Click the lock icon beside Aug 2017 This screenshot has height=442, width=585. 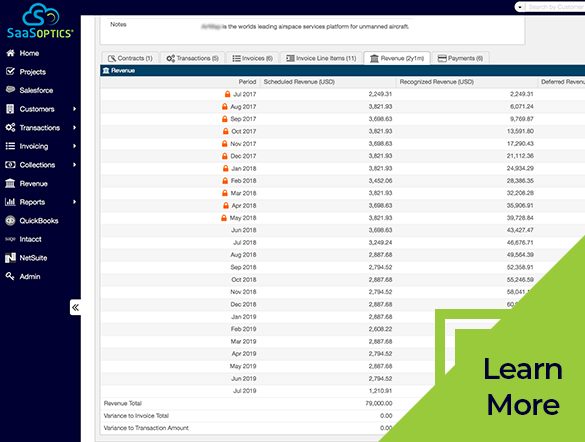(x=225, y=106)
